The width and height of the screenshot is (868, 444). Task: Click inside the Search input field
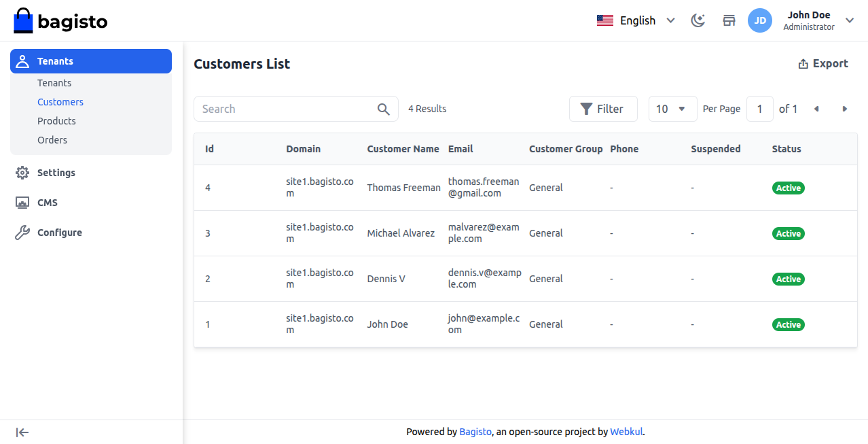pos(285,109)
